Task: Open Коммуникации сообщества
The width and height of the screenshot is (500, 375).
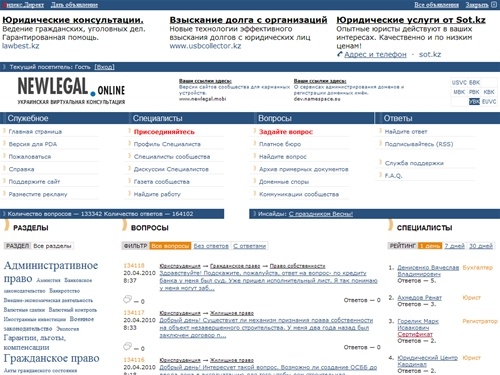Action: pos(299,194)
